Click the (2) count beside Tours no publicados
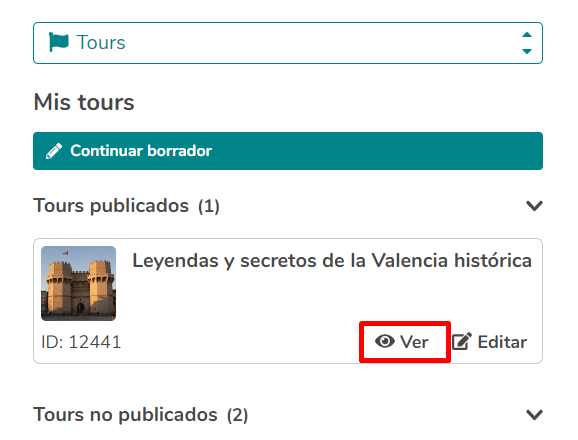Image resolution: width=578 pixels, height=440 pixels. point(237,415)
